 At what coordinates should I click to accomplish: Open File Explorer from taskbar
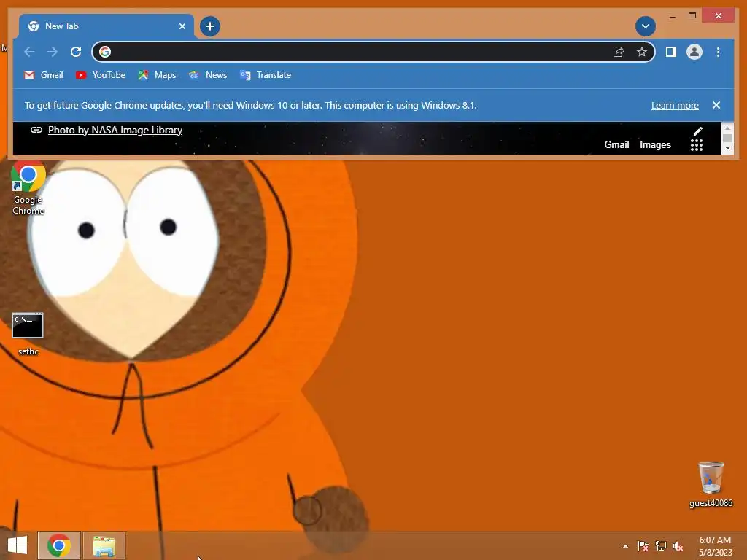pyautogui.click(x=104, y=545)
